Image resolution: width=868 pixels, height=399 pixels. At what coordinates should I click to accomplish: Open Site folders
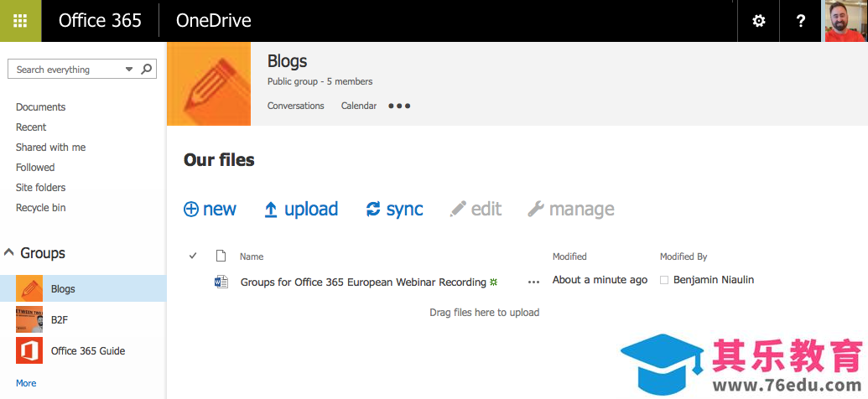coord(40,187)
